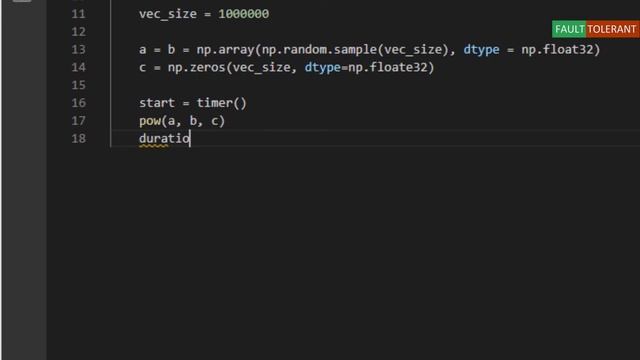The image size is (640, 360).
Task: Click line number 11 in the gutter
Action: point(78,14)
